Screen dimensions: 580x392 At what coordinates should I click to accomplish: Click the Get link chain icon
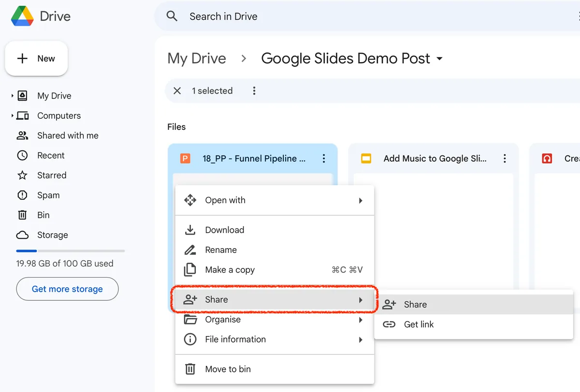pos(389,324)
